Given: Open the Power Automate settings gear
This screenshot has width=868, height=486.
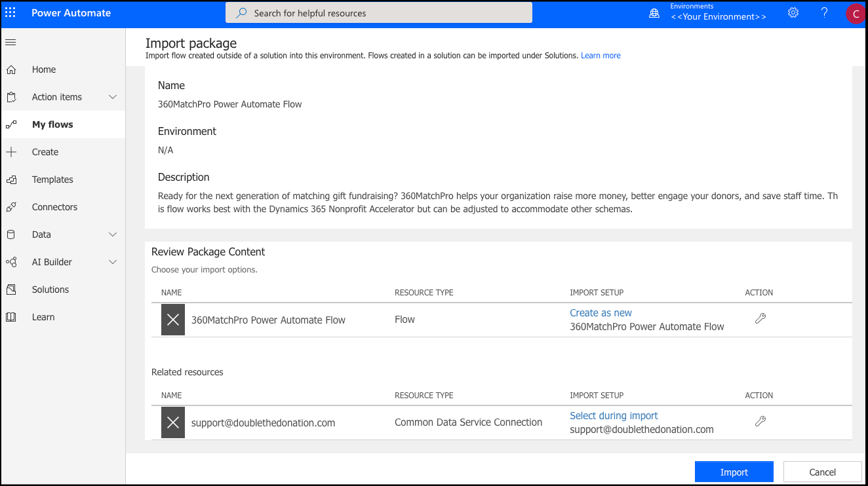Looking at the screenshot, I should pos(793,12).
